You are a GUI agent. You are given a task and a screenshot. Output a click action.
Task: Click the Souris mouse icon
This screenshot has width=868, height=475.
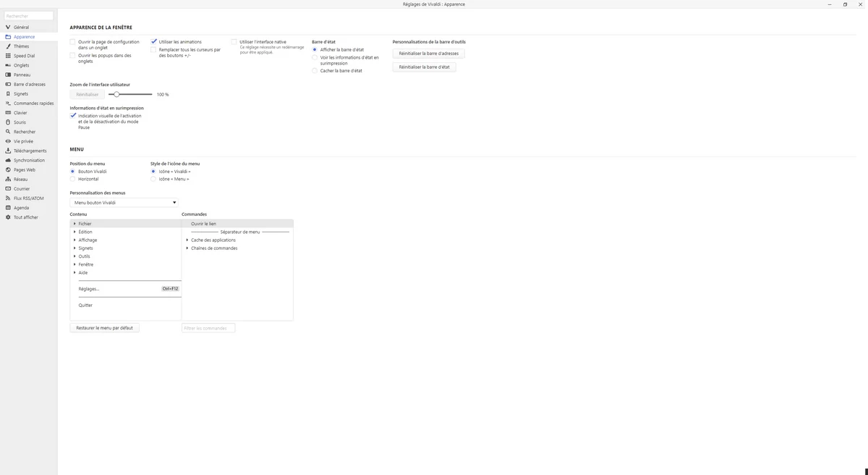click(8, 122)
